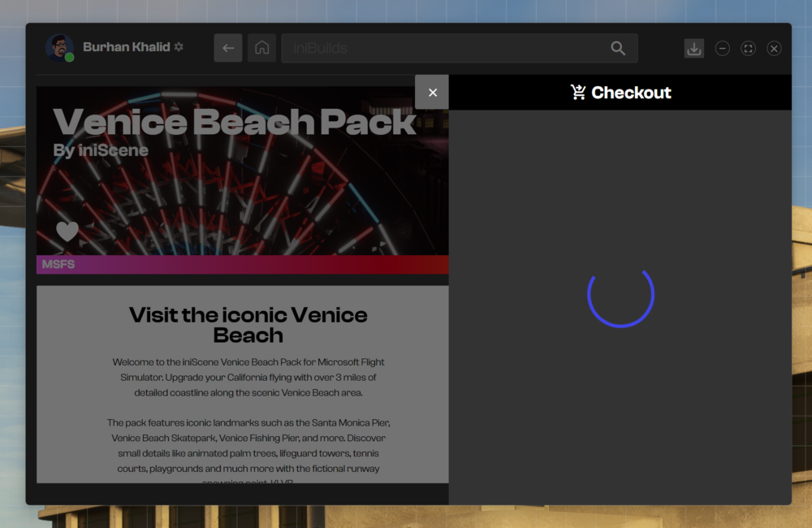Minimize the iniBuilds window

tap(722, 49)
